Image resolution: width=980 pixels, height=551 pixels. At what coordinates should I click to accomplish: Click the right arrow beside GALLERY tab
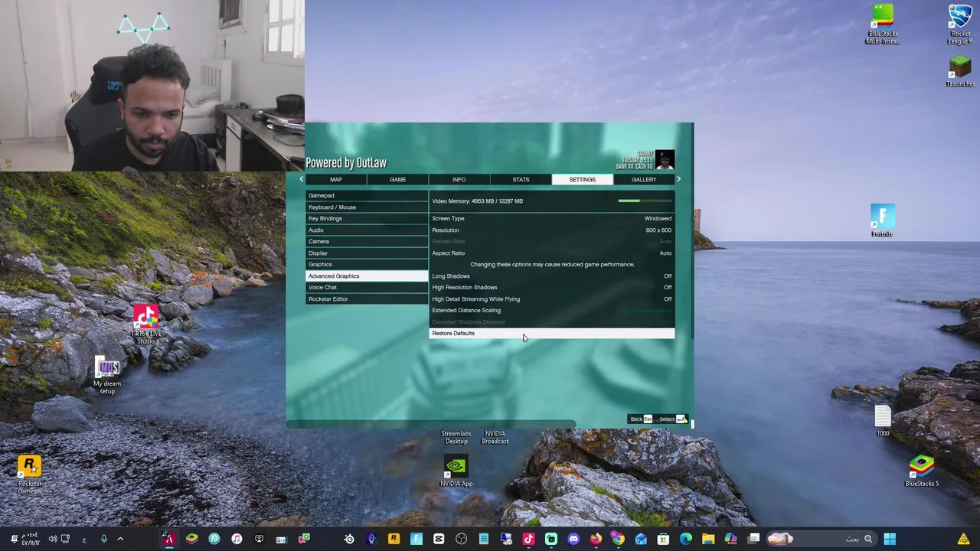click(x=678, y=179)
